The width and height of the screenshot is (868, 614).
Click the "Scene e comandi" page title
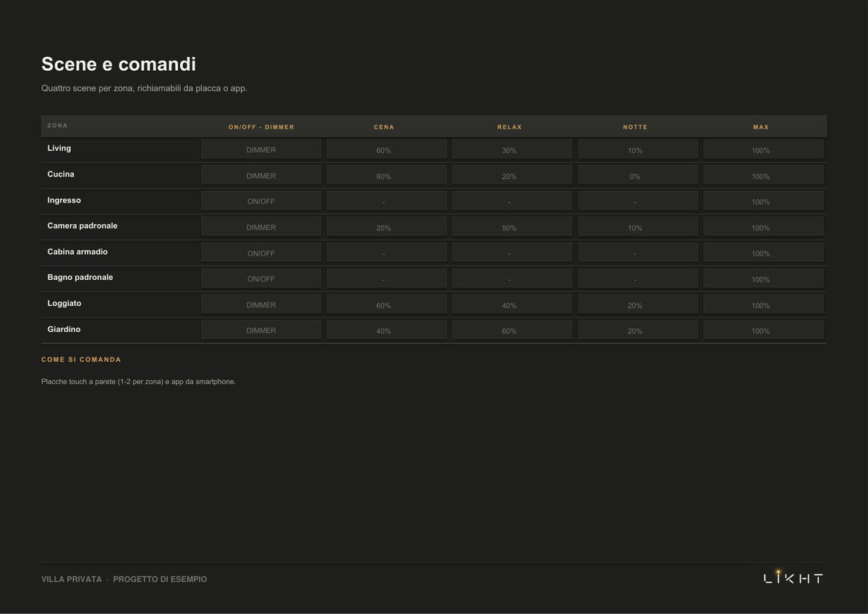(x=119, y=64)
